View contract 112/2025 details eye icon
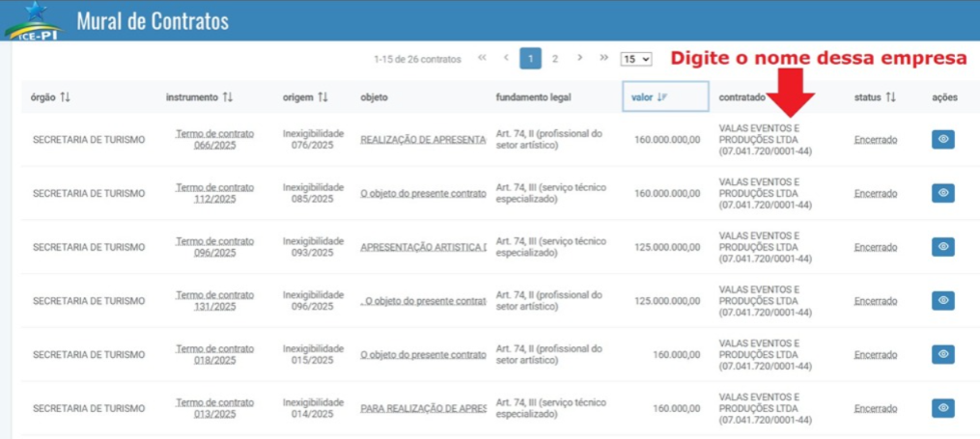 point(943,194)
